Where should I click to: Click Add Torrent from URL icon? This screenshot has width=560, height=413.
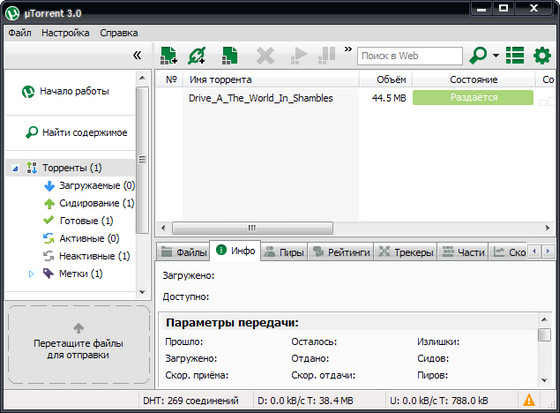[x=197, y=56]
